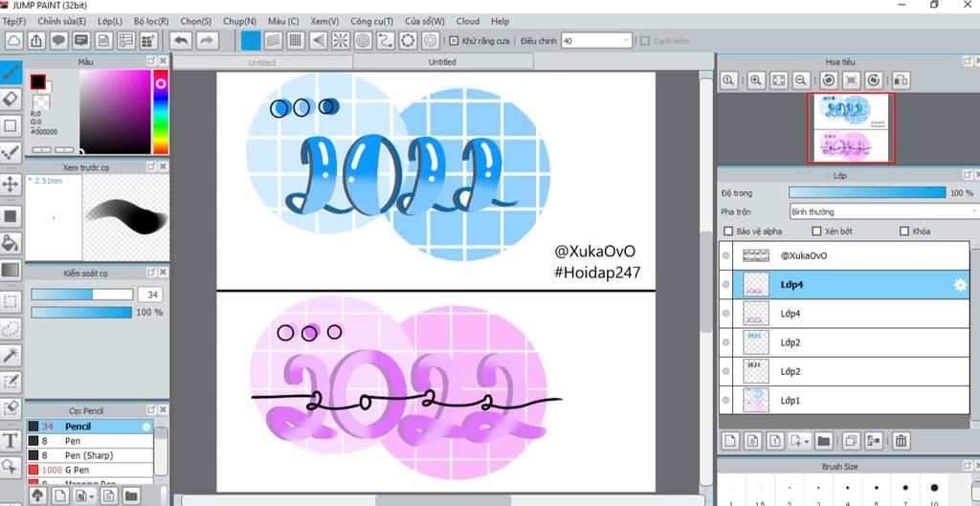
Task: Select the Lasso selection tool
Action: [11, 328]
